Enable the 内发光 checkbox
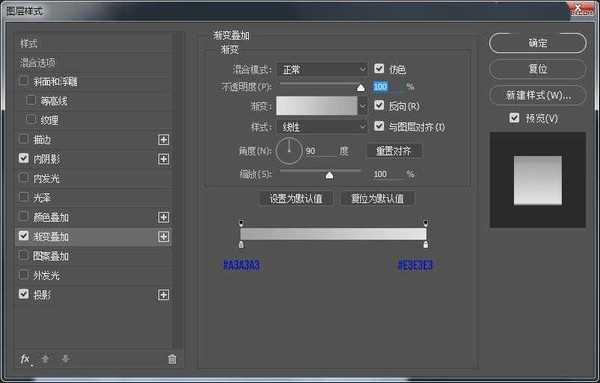 pyautogui.click(x=24, y=178)
